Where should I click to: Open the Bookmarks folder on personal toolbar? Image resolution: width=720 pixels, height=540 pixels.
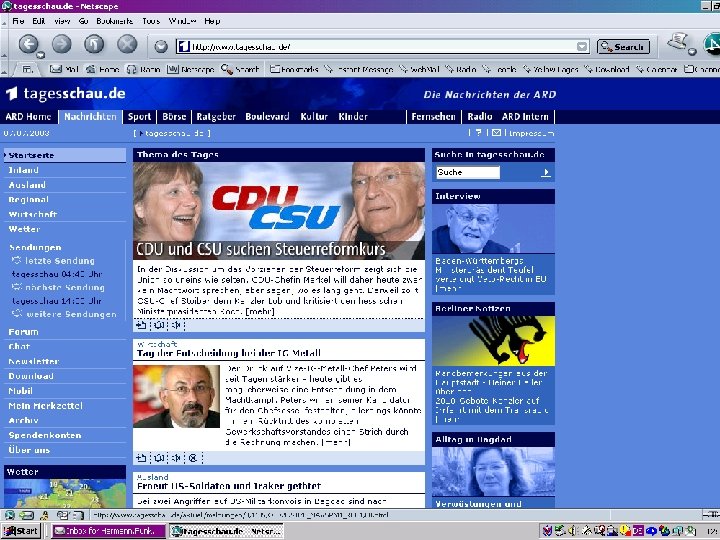point(294,69)
